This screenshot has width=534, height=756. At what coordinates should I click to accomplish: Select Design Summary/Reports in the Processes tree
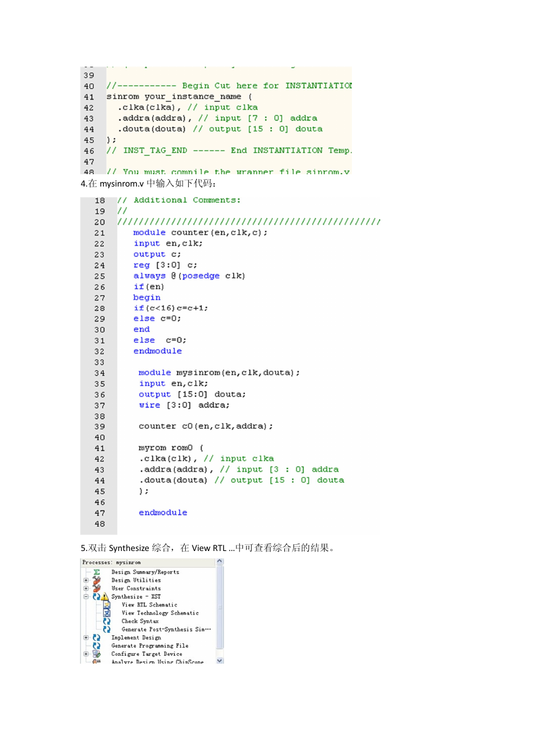pyautogui.click(x=145, y=572)
